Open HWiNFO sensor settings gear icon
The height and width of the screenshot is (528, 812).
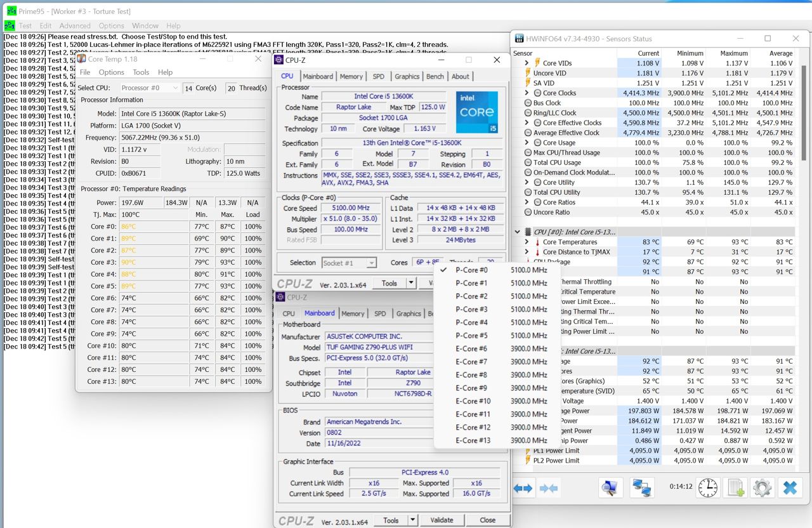point(762,487)
